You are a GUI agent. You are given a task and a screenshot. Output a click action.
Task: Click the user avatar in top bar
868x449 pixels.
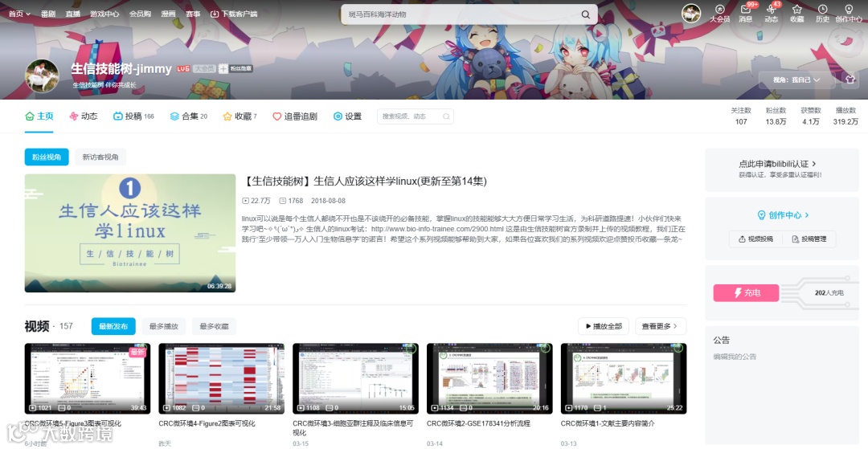(691, 14)
